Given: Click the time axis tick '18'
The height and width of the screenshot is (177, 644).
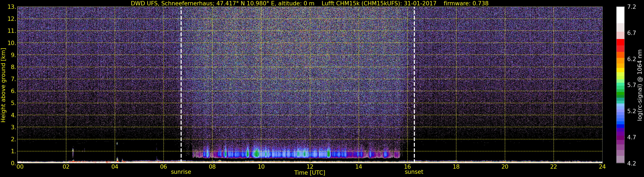Looking at the screenshot, I should point(456,167).
